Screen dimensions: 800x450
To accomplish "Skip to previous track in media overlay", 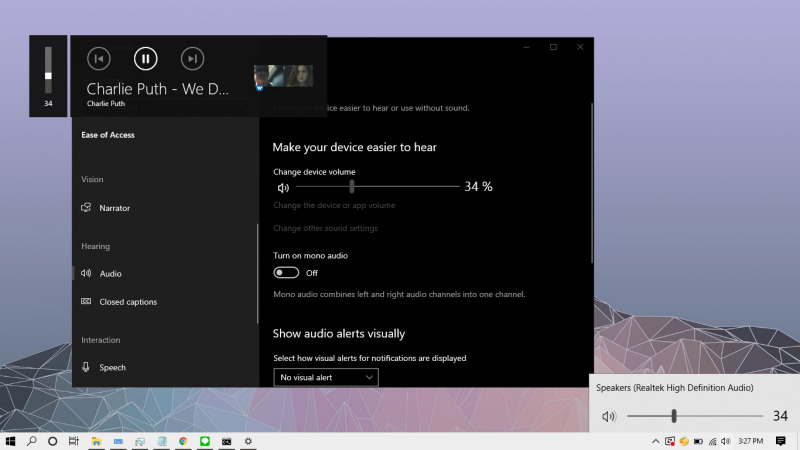I will pyautogui.click(x=98, y=59).
